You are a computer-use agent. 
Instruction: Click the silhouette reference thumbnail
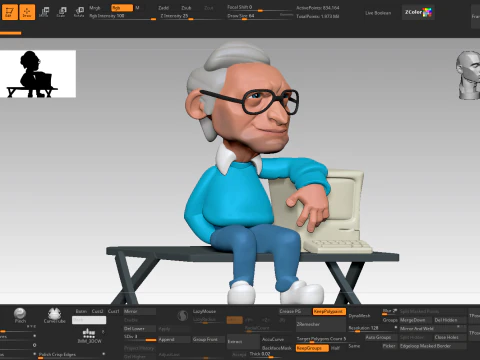(38, 74)
